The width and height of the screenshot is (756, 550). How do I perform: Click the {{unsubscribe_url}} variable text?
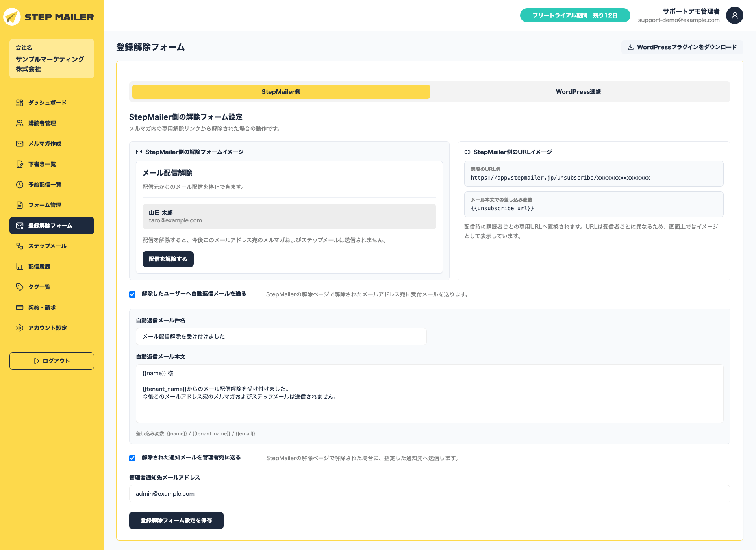tap(502, 208)
